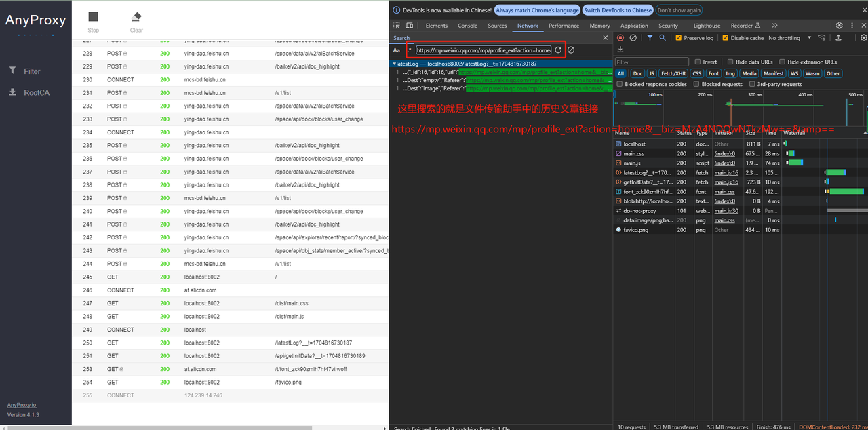Click the Clear eraser icon in AnyProxy
This screenshot has width=868, height=430.
pyautogui.click(x=136, y=17)
